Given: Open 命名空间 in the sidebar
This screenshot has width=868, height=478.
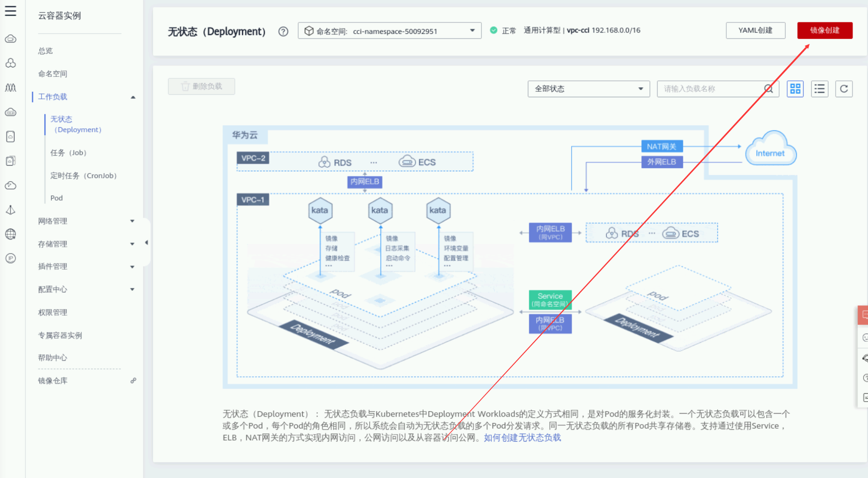Looking at the screenshot, I should tap(53, 74).
